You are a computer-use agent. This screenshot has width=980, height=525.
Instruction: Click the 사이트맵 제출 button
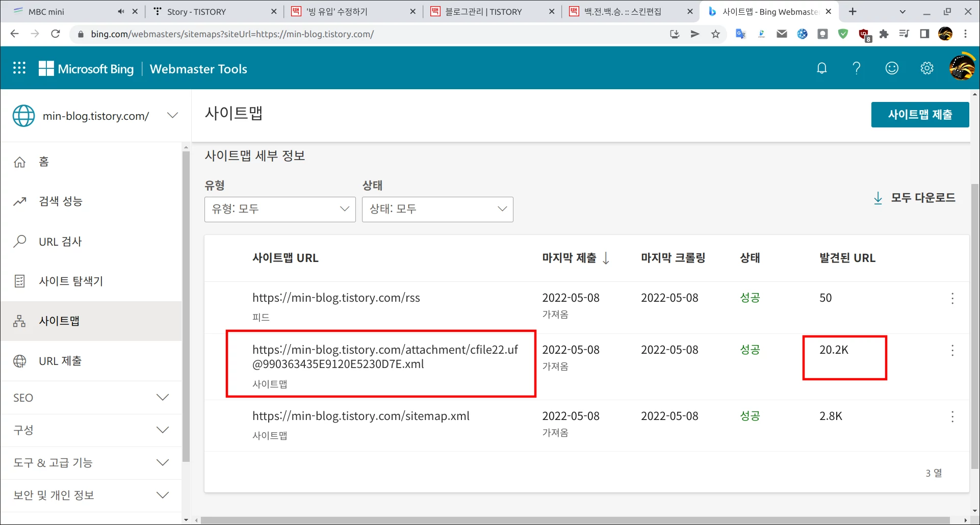[x=920, y=115]
